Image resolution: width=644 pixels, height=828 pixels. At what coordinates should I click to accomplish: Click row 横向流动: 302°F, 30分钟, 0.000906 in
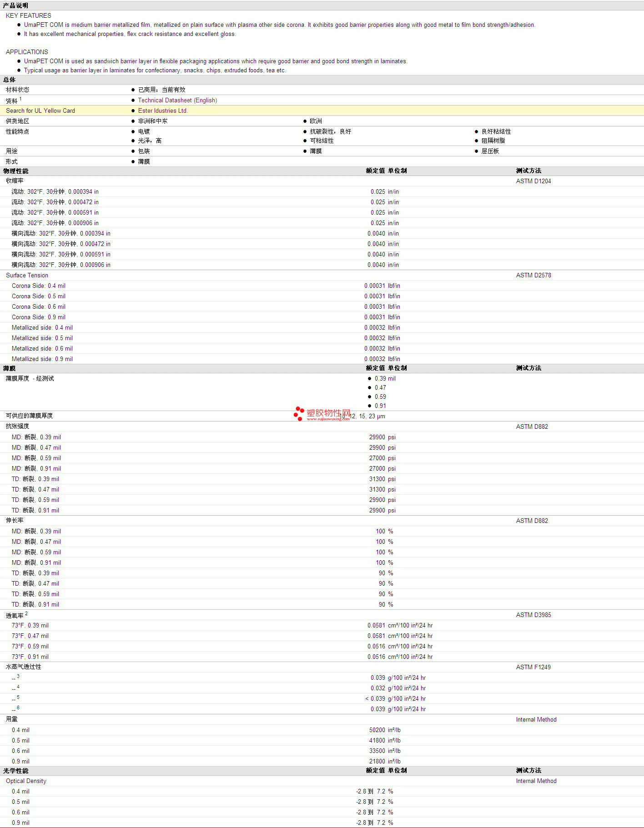[x=322, y=265]
